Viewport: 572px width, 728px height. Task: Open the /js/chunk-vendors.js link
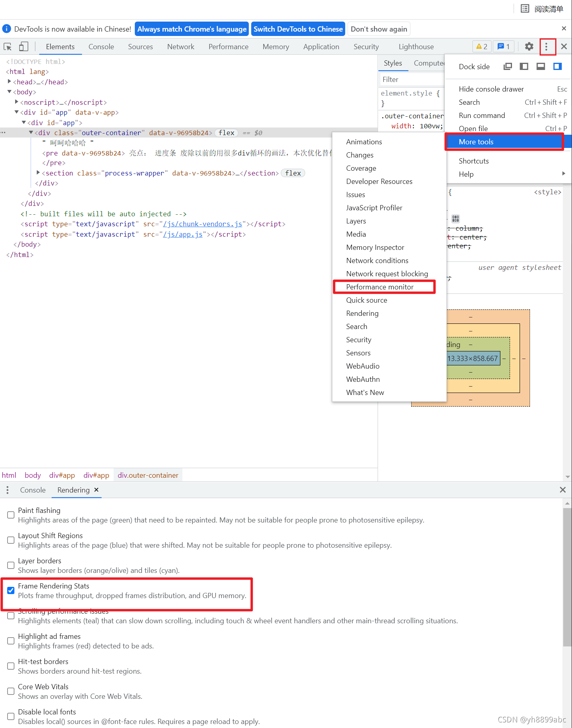pos(203,224)
